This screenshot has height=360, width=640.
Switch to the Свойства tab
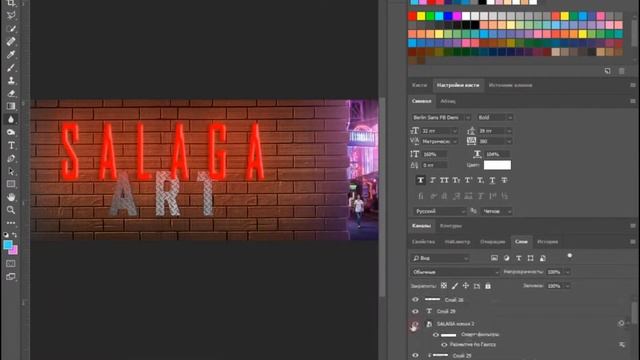click(423, 242)
